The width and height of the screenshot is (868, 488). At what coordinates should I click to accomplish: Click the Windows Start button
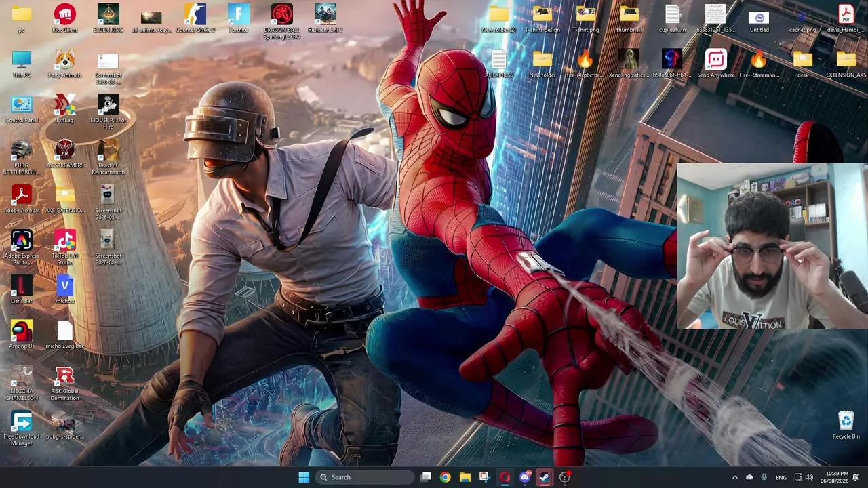(x=304, y=477)
